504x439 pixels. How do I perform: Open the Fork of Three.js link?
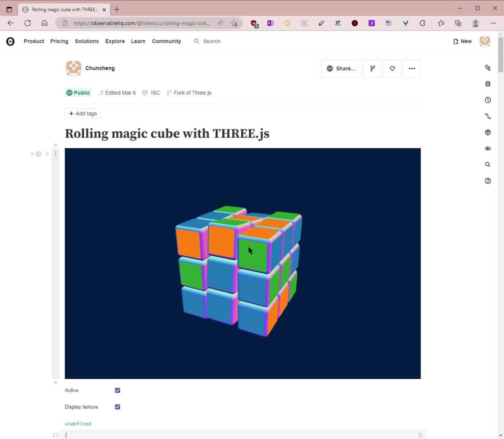[192, 93]
